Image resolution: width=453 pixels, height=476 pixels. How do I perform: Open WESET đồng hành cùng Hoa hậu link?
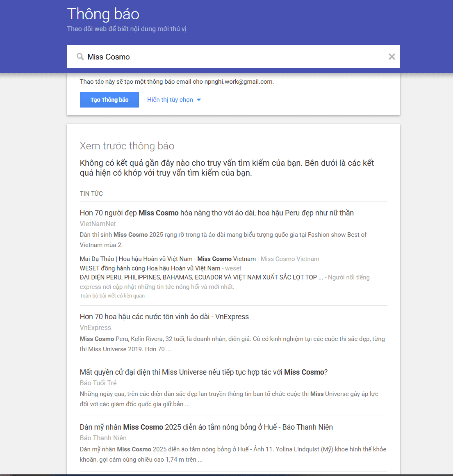(x=150, y=268)
